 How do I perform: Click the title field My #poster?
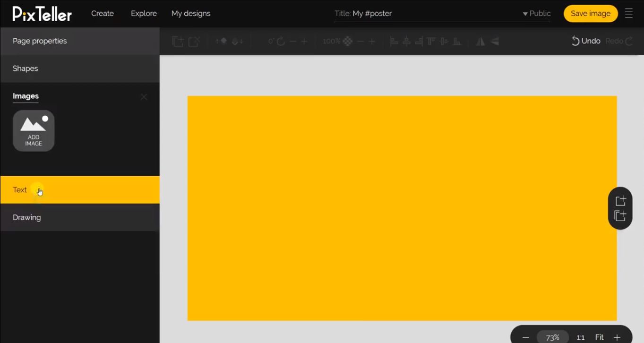pyautogui.click(x=372, y=14)
